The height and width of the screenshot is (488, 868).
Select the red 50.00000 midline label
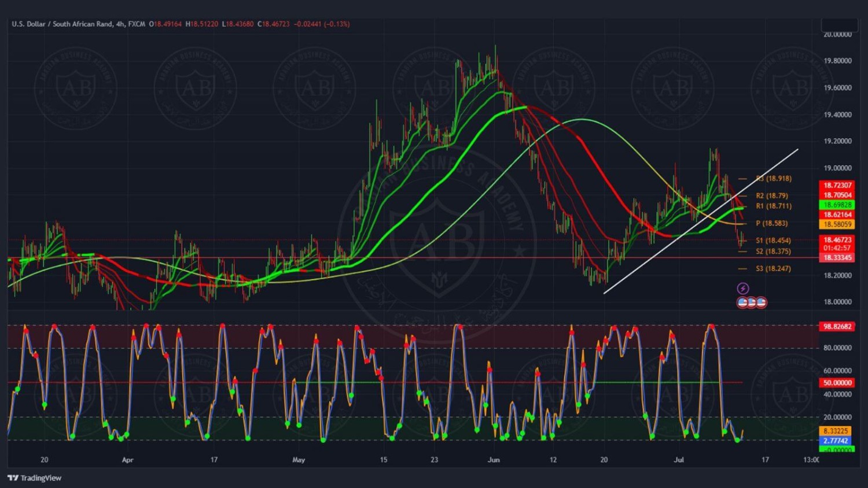click(837, 383)
